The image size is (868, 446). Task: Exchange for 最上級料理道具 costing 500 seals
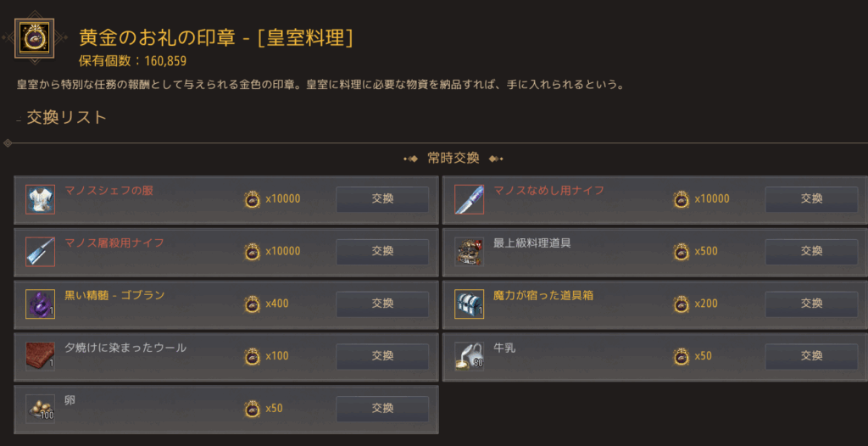point(811,251)
